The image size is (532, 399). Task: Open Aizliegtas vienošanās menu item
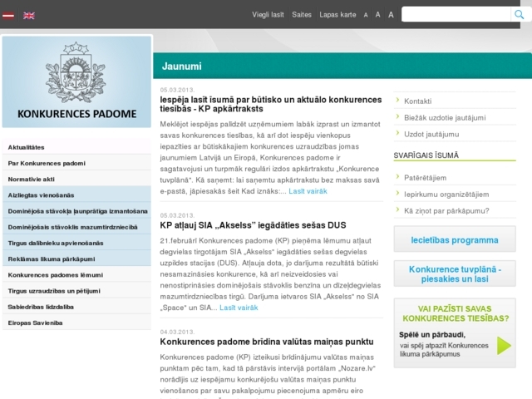tap(76, 195)
